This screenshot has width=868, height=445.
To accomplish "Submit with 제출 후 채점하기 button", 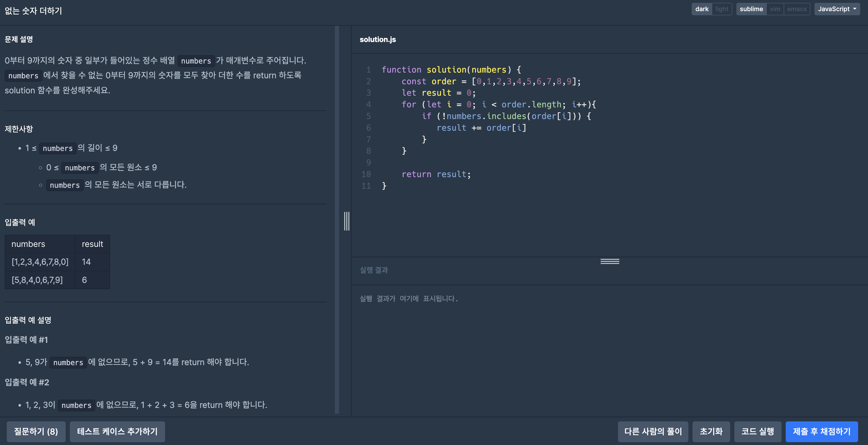I will click(x=822, y=431).
